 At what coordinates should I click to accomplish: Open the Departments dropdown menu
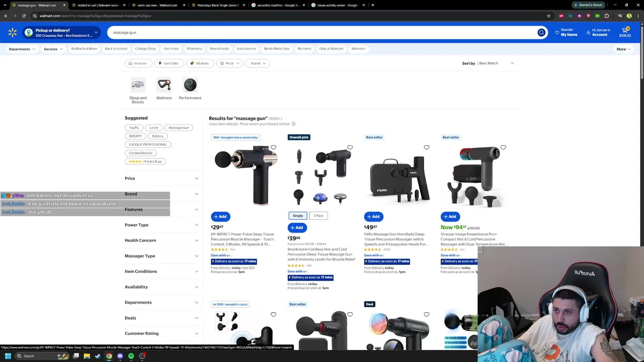[22, 49]
